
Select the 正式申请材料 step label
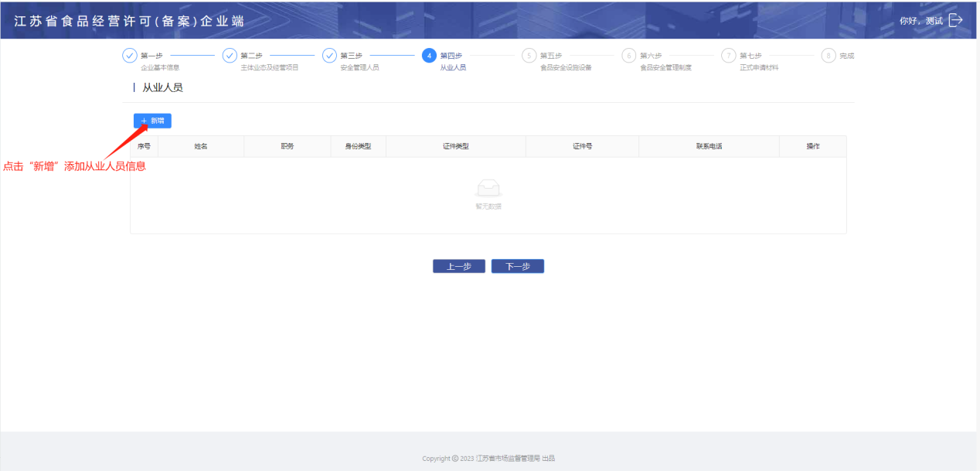click(x=759, y=68)
